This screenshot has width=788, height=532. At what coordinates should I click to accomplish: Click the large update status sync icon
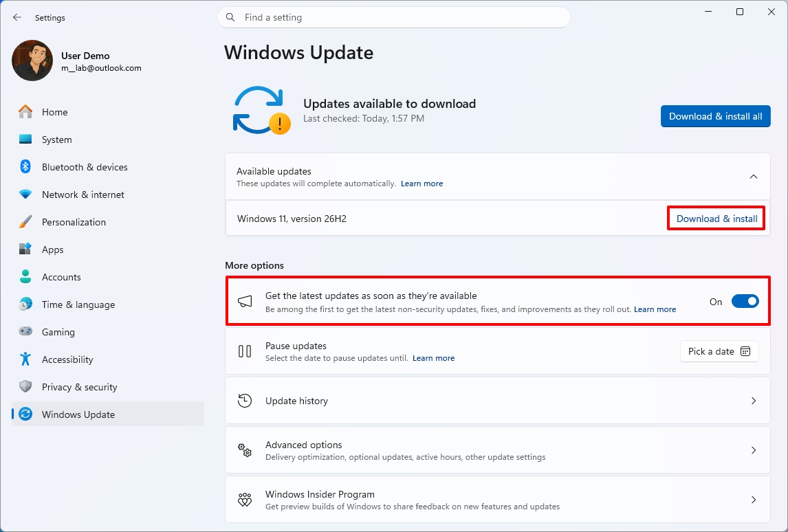[x=261, y=111]
